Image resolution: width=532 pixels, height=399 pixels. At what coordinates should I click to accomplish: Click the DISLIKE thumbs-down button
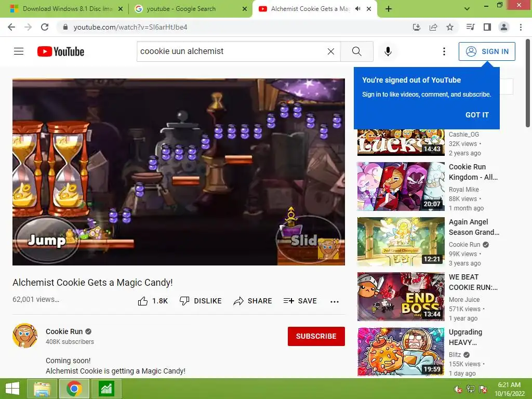(201, 301)
